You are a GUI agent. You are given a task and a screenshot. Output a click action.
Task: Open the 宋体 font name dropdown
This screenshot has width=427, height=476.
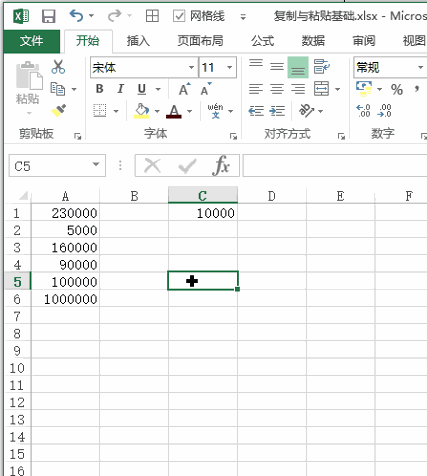click(x=191, y=67)
